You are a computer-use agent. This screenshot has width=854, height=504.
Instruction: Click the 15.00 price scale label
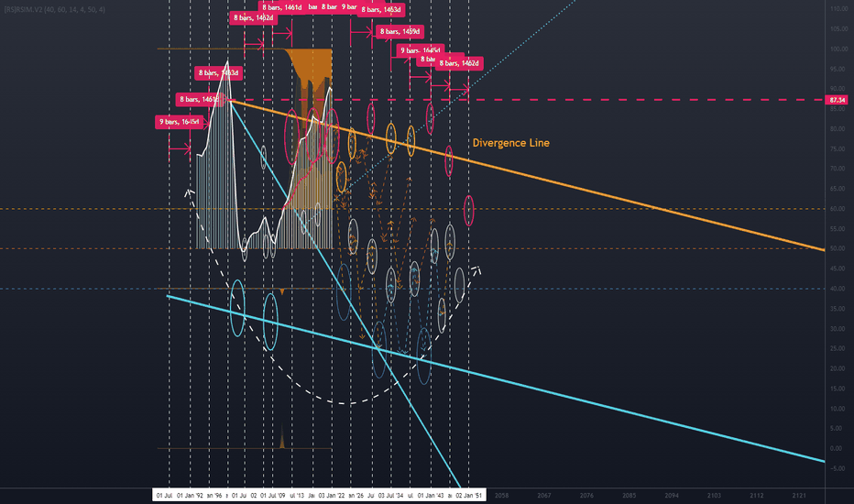(838, 389)
